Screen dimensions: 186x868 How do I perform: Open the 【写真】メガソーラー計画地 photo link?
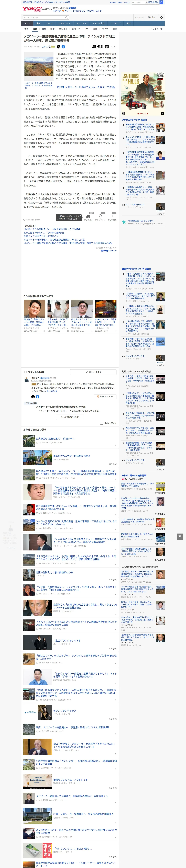tap(86, 87)
